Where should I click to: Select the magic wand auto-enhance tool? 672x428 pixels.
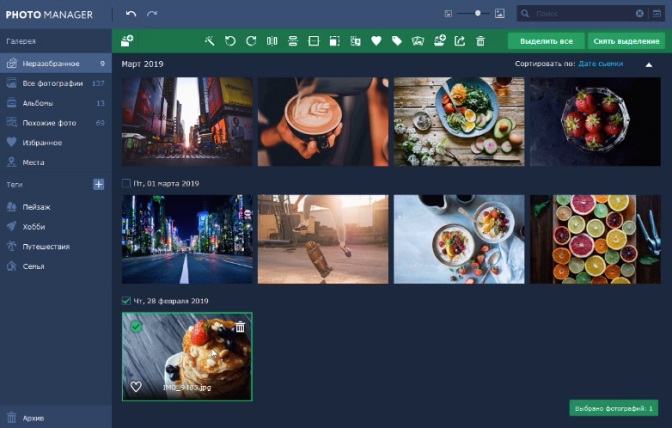(x=210, y=41)
